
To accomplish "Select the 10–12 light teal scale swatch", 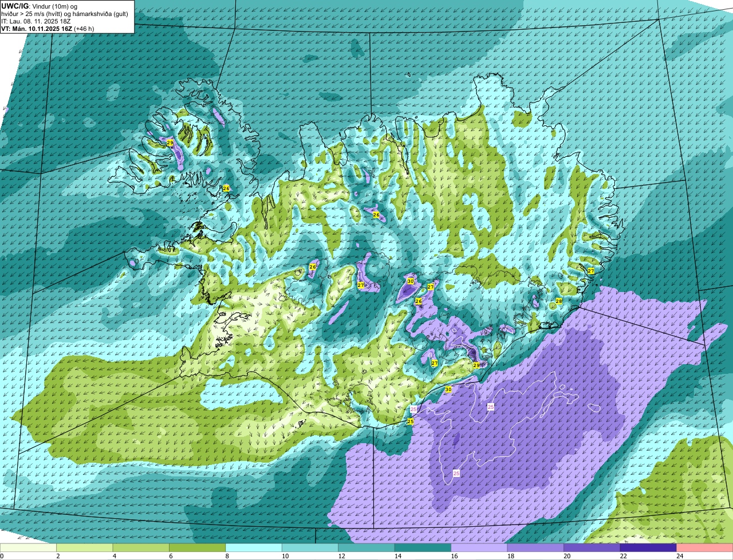I will tap(310, 547).
